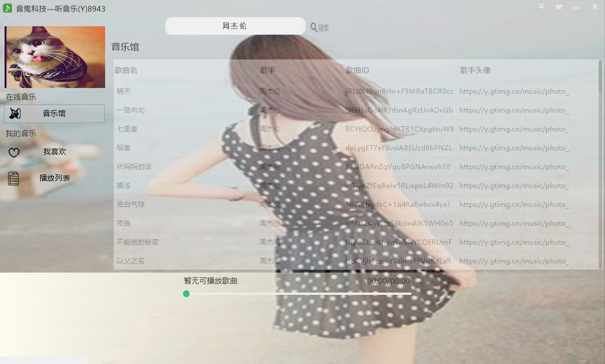Click the search box containing 周杰伦
This screenshot has height=364, width=605.
[x=235, y=26]
